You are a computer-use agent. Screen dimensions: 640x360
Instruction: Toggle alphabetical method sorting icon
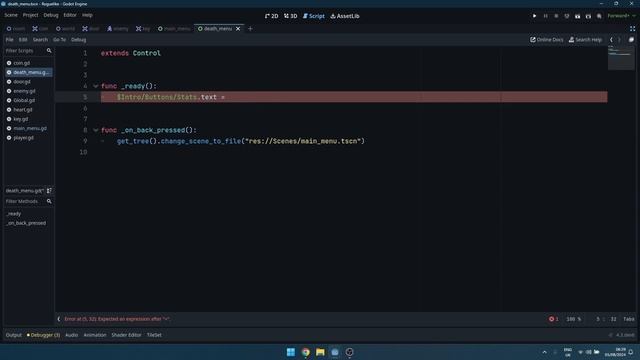click(49, 191)
